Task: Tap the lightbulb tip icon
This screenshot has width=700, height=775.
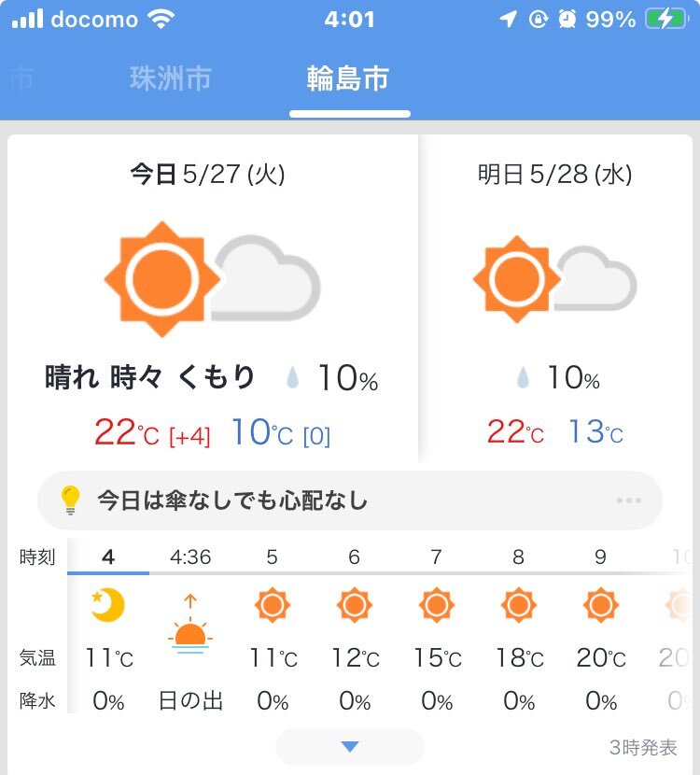Action: click(70, 500)
